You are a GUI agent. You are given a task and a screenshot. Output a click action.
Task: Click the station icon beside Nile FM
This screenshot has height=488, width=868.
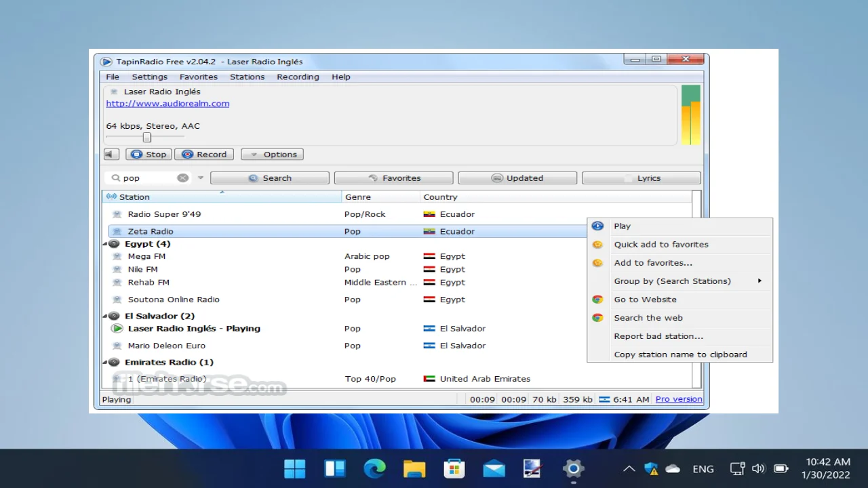[117, 269]
